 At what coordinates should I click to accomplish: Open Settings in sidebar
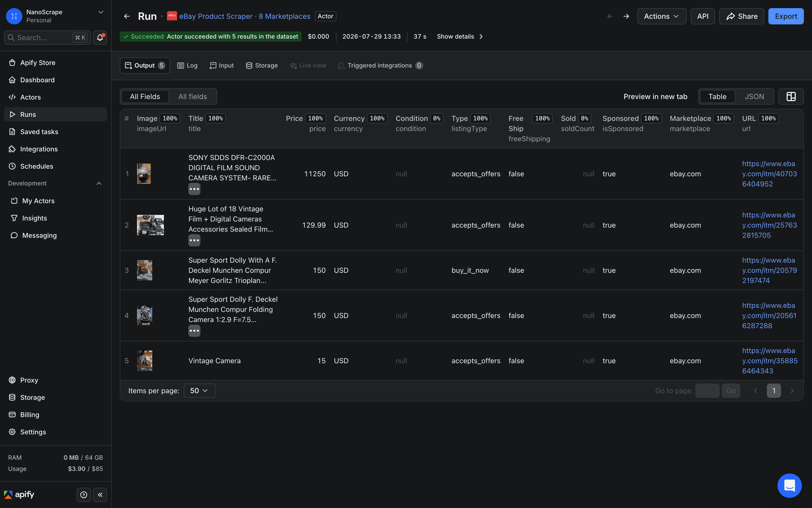pyautogui.click(x=55, y=432)
